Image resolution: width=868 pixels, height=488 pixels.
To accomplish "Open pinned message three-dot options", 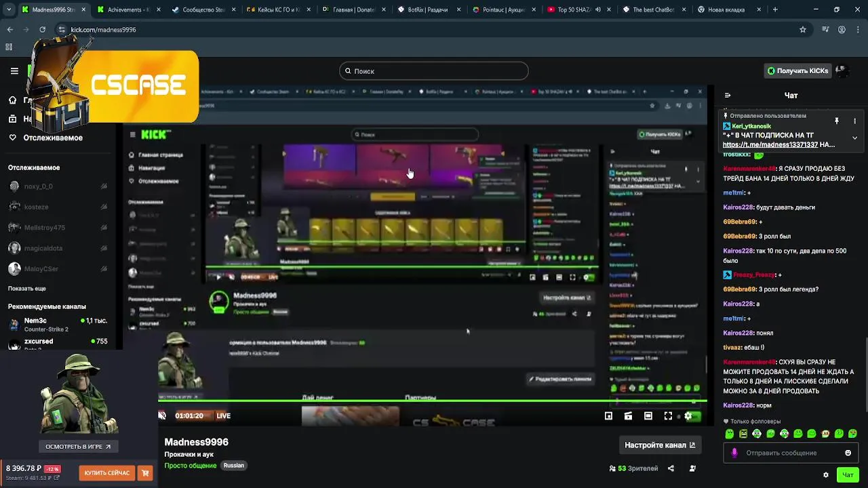I will coord(854,121).
